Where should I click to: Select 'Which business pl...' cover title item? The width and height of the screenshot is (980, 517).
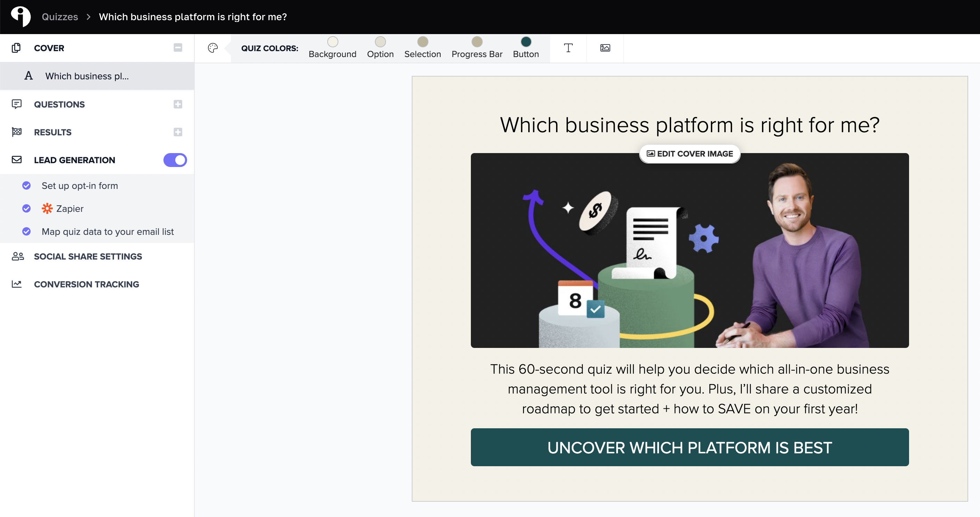(x=87, y=76)
